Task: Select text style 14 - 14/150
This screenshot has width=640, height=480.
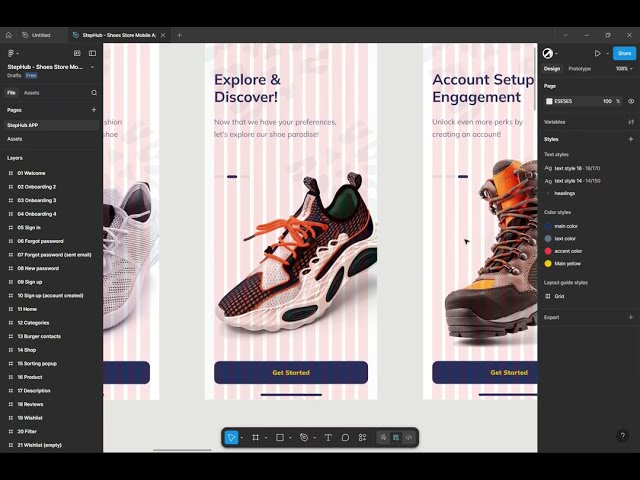Action: 577,181
